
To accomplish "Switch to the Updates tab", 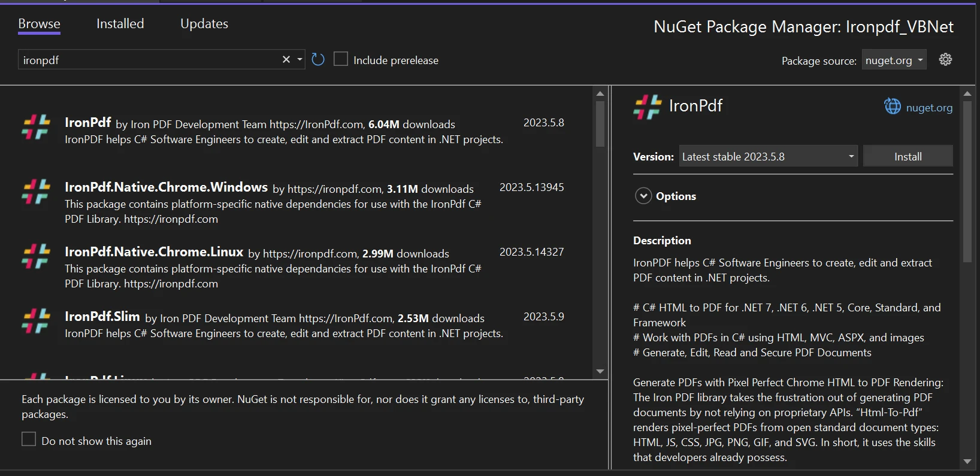I will (204, 24).
